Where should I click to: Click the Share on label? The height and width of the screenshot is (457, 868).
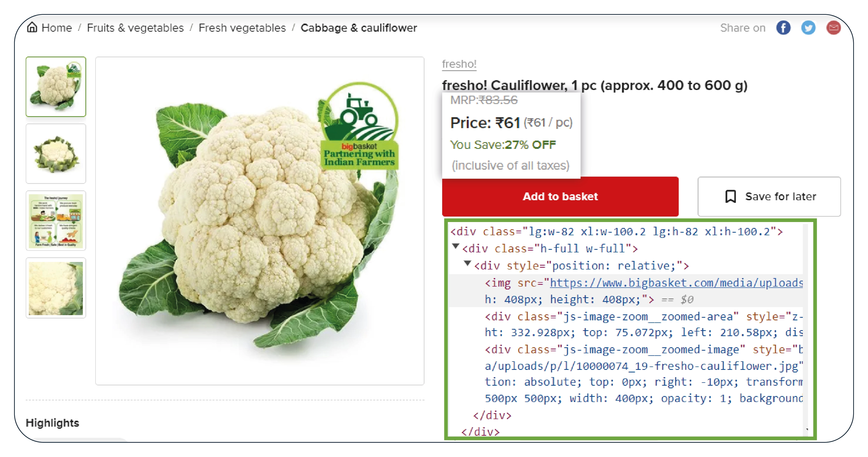(743, 27)
